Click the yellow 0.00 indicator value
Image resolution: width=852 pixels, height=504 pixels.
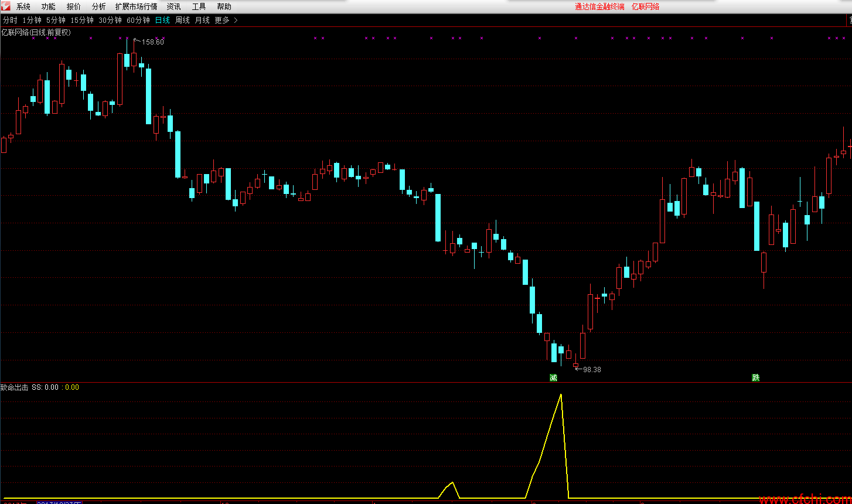point(72,387)
